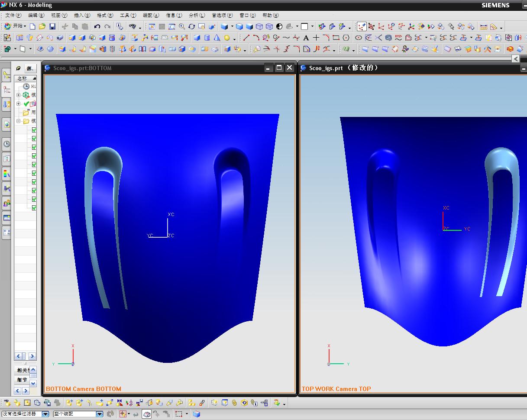Click the Fit view icon
527x420 pixels.
(x=152, y=26)
